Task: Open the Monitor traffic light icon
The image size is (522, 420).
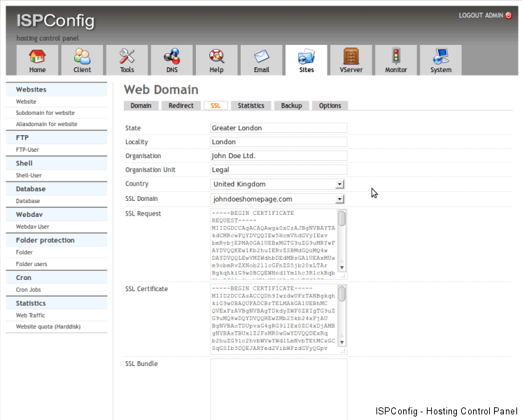Action: 395,57
